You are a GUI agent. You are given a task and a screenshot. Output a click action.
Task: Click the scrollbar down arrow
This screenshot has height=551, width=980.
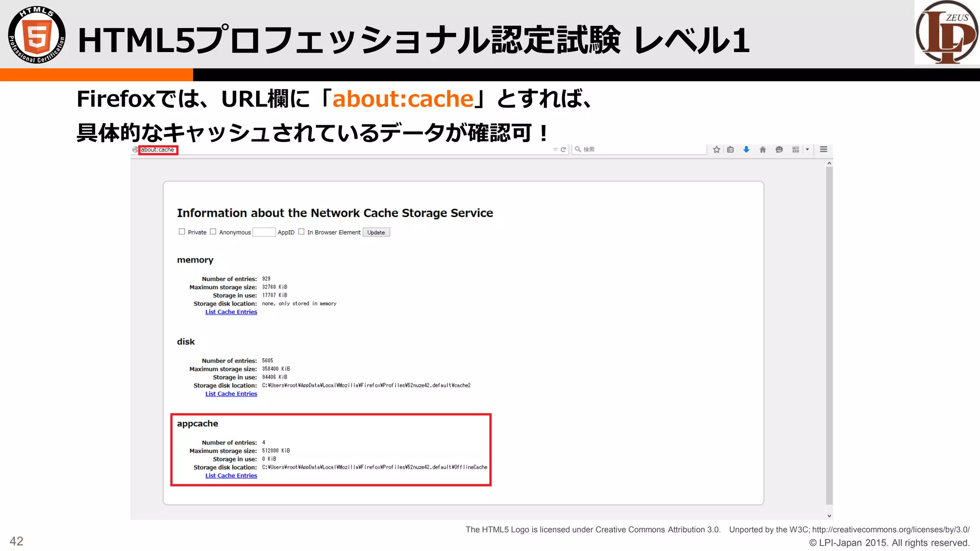829,516
